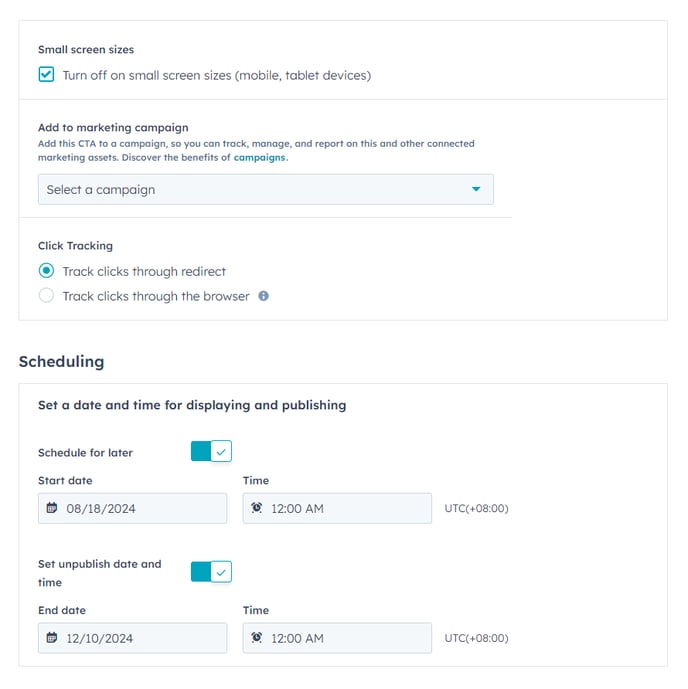Open the Select a campaign dropdown
Viewport: 688px width, 689px height.
pyautogui.click(x=265, y=189)
